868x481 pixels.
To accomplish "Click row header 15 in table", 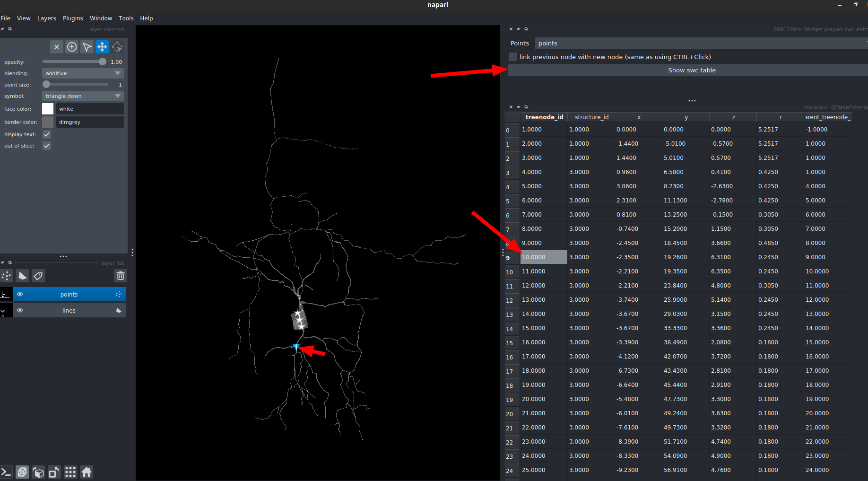I will [512, 343].
